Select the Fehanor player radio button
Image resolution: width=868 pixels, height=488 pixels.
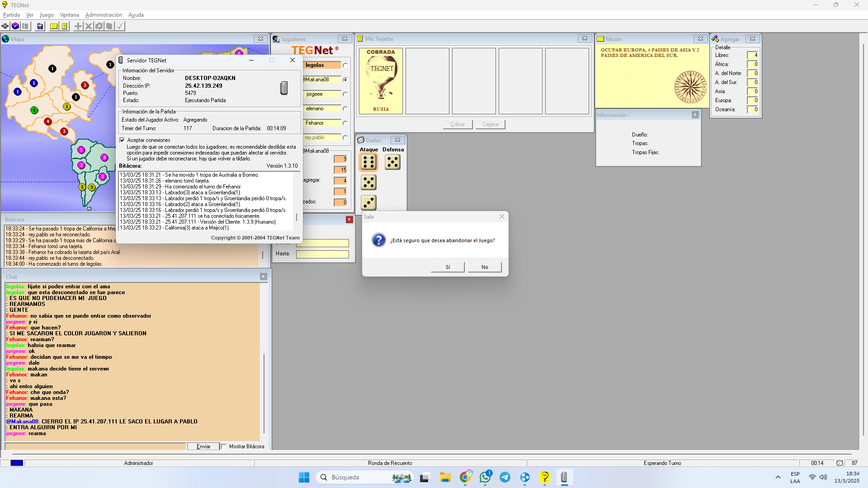click(x=345, y=123)
